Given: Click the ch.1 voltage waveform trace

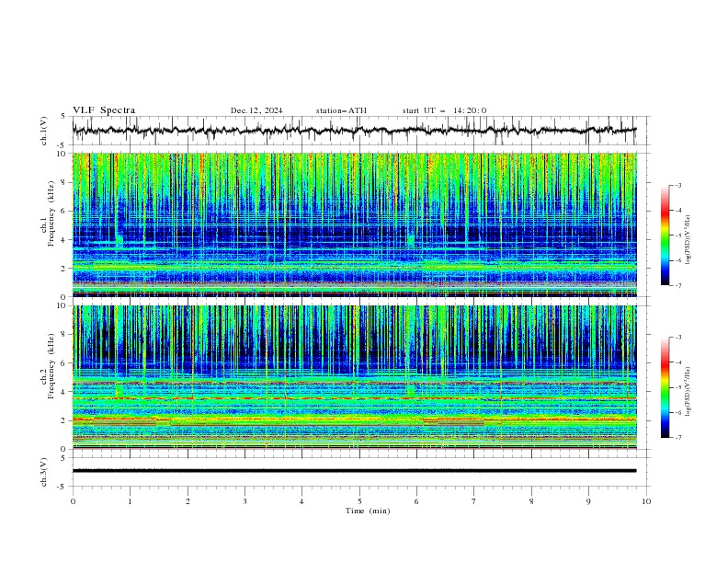Looking at the screenshot, I should tap(355, 131).
